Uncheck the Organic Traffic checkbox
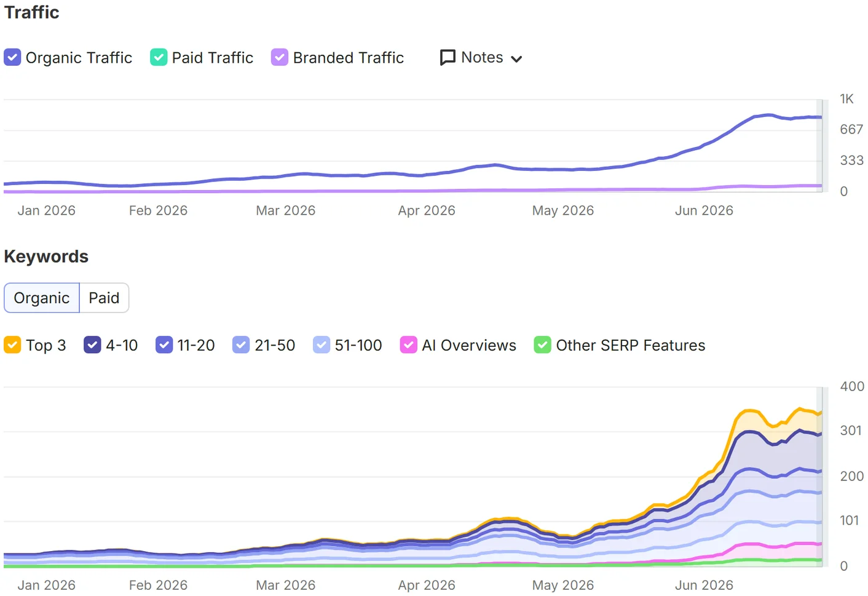Viewport: 868px width, 596px height. point(12,57)
